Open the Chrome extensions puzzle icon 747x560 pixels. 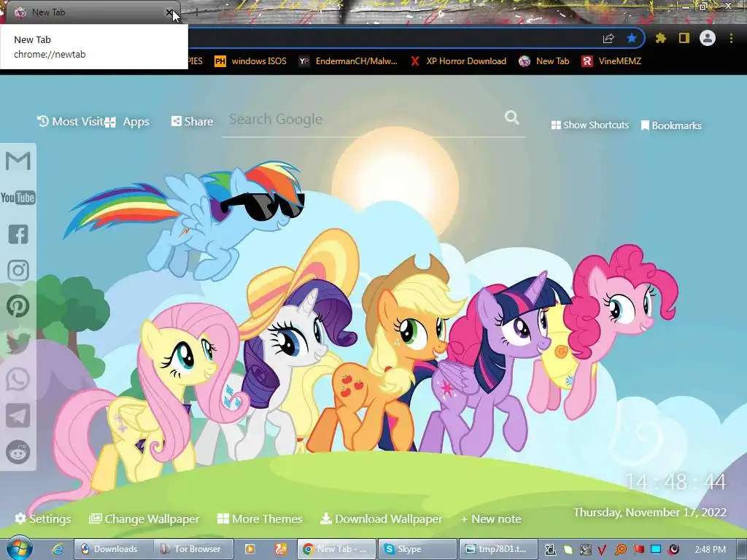click(x=660, y=38)
